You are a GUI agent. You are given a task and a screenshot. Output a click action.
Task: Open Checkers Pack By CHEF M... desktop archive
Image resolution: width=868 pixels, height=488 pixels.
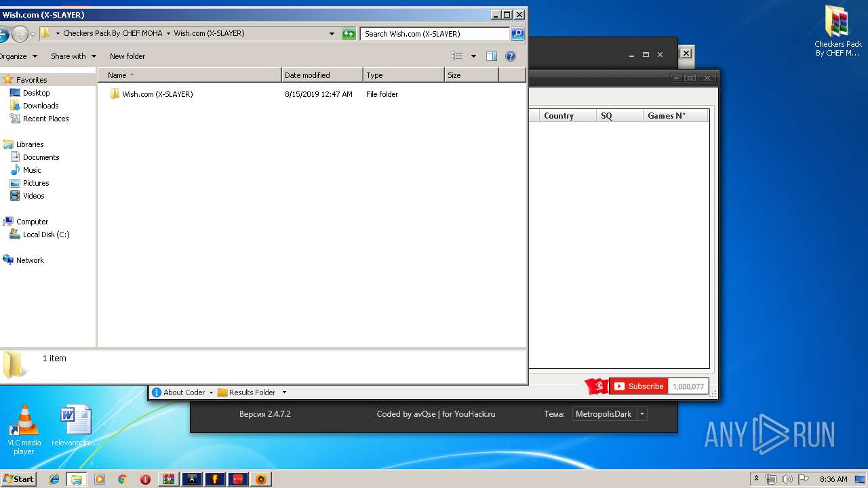[x=838, y=31]
